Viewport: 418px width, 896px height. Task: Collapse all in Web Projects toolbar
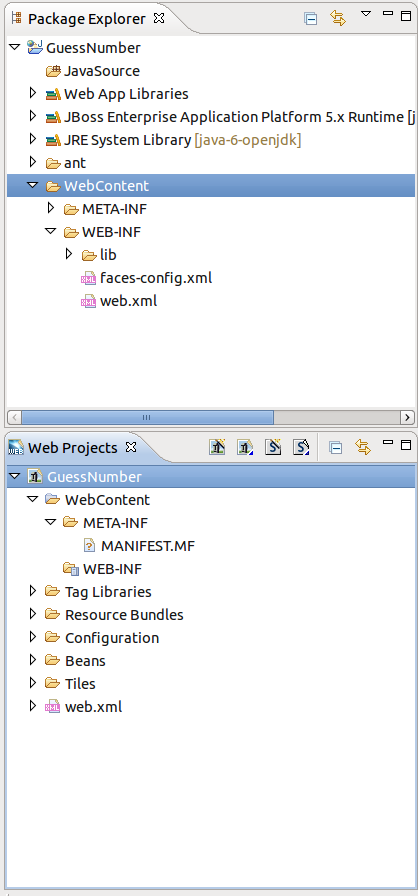pos(336,447)
